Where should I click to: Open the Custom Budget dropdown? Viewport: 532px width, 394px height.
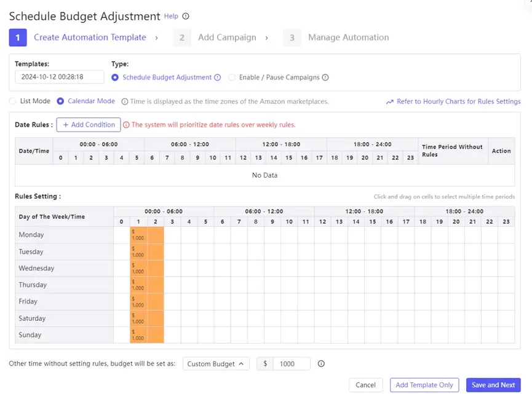point(216,363)
